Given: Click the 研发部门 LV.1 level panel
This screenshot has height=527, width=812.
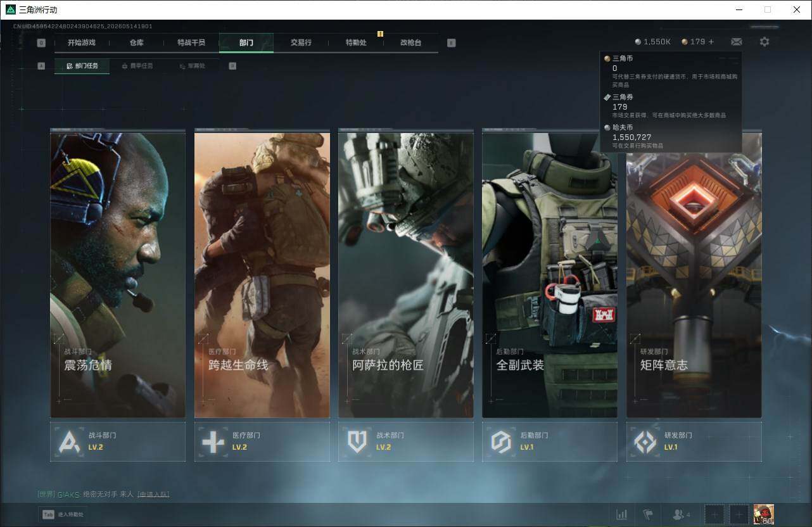Looking at the screenshot, I should (694, 441).
